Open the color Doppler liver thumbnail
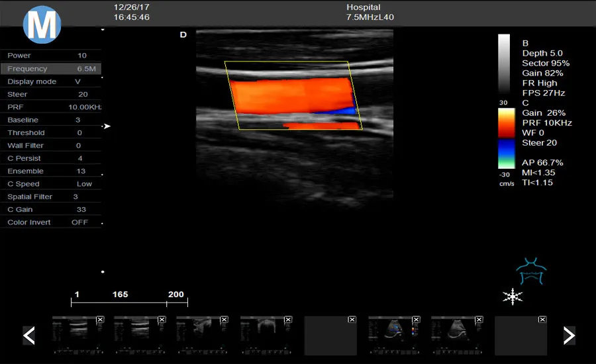Image resolution: width=596 pixels, height=364 pixels. (393, 336)
